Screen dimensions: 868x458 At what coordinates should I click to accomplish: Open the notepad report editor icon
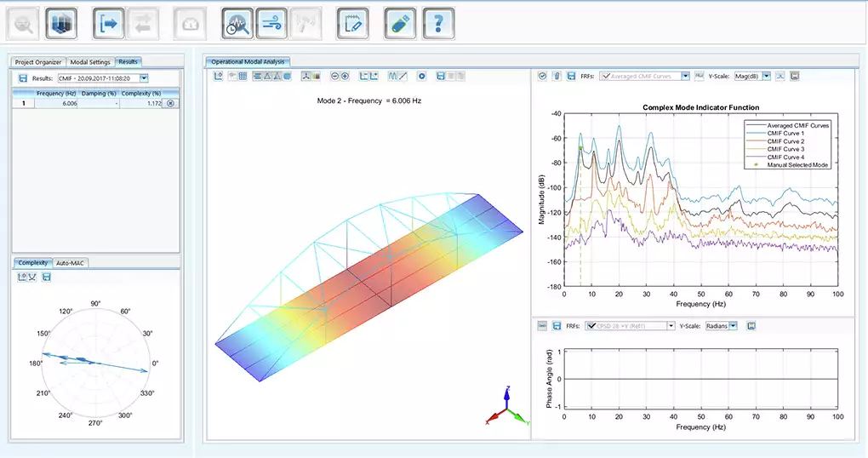click(351, 24)
